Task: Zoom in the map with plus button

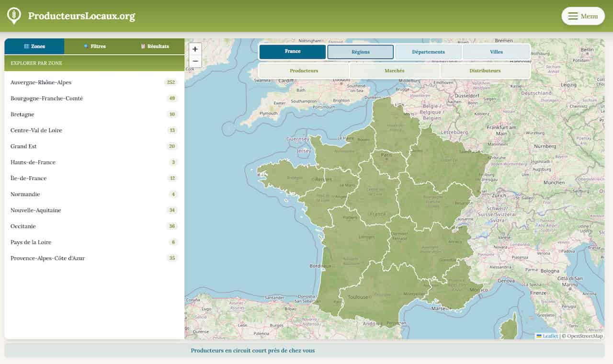Action: pos(195,49)
